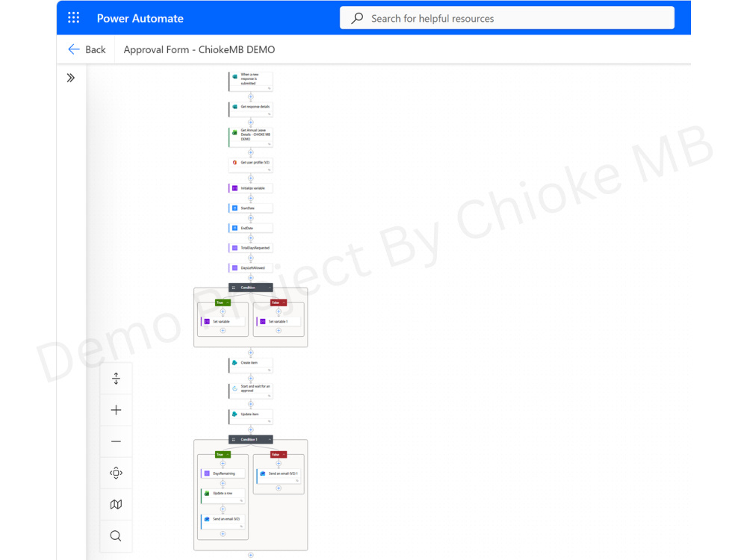
Task: Select the EndDate action card
Action: click(250, 228)
